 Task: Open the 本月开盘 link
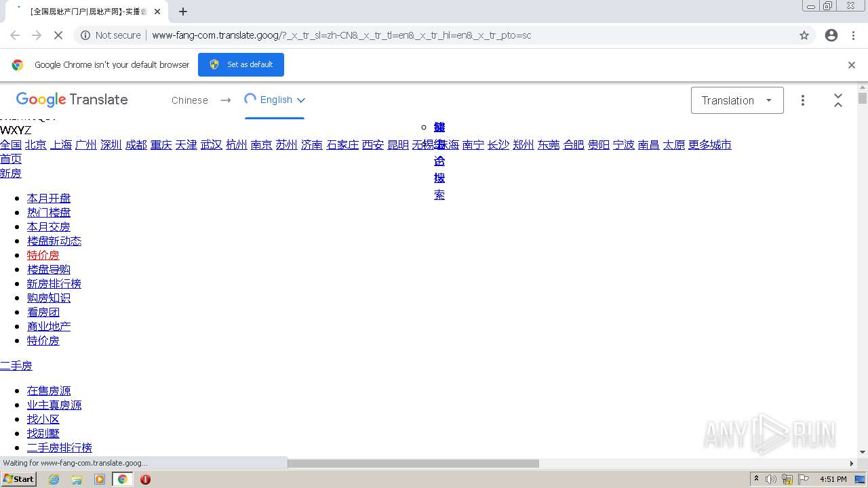point(49,198)
